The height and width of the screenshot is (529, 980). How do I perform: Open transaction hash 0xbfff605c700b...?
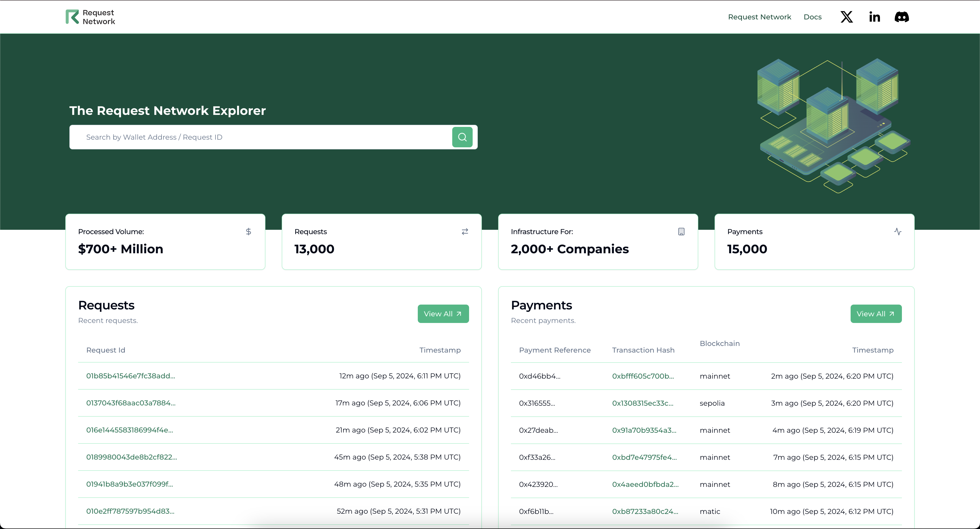[643, 376]
